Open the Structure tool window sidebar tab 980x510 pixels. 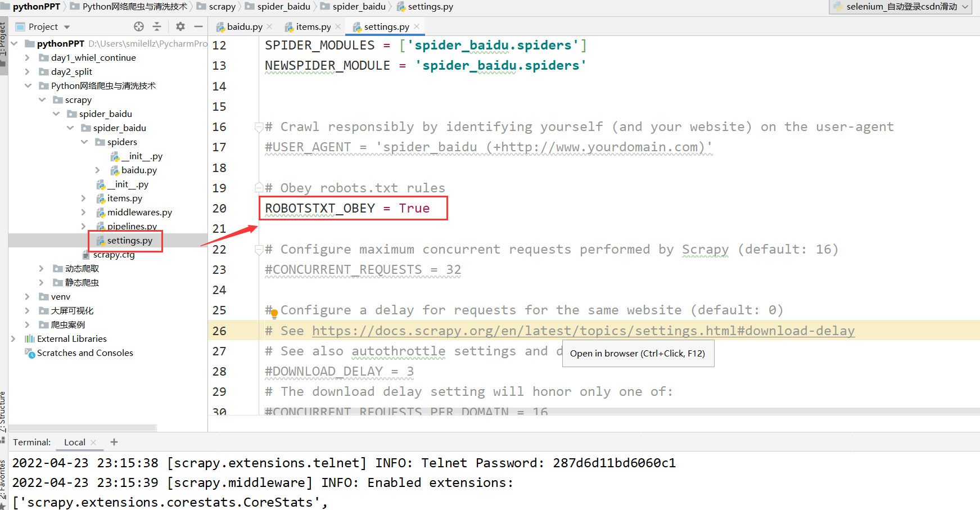tap(3, 413)
